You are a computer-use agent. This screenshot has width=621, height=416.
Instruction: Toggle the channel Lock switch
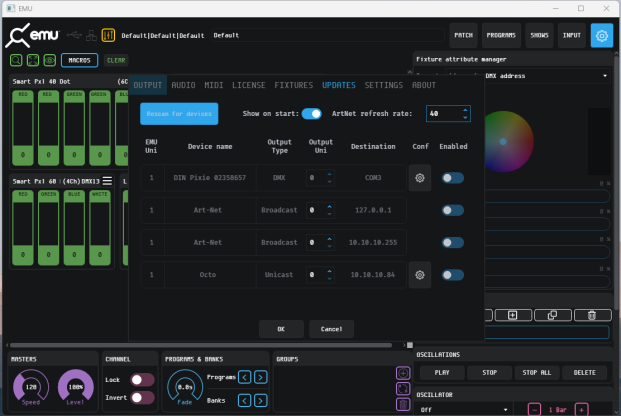point(143,380)
